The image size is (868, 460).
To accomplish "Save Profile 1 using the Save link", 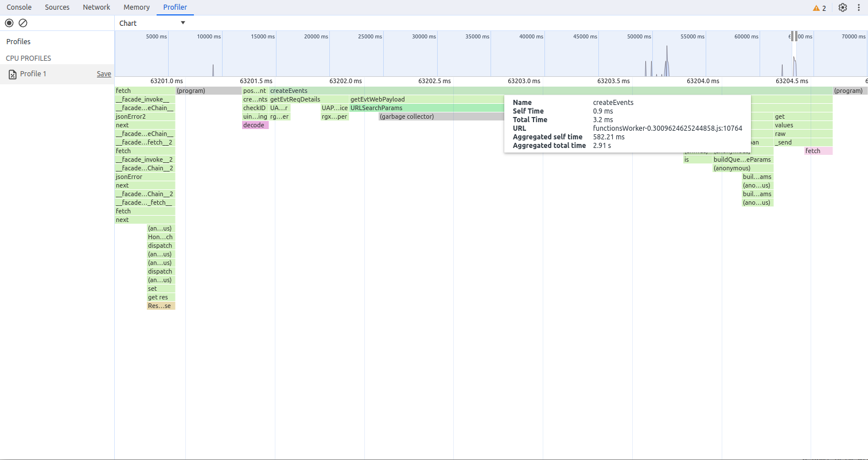I will (x=103, y=73).
